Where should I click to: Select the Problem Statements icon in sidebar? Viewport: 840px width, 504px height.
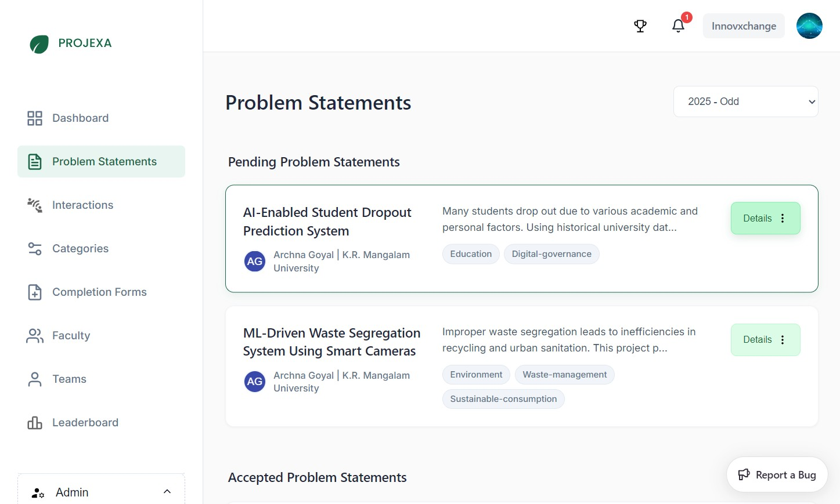click(x=34, y=161)
